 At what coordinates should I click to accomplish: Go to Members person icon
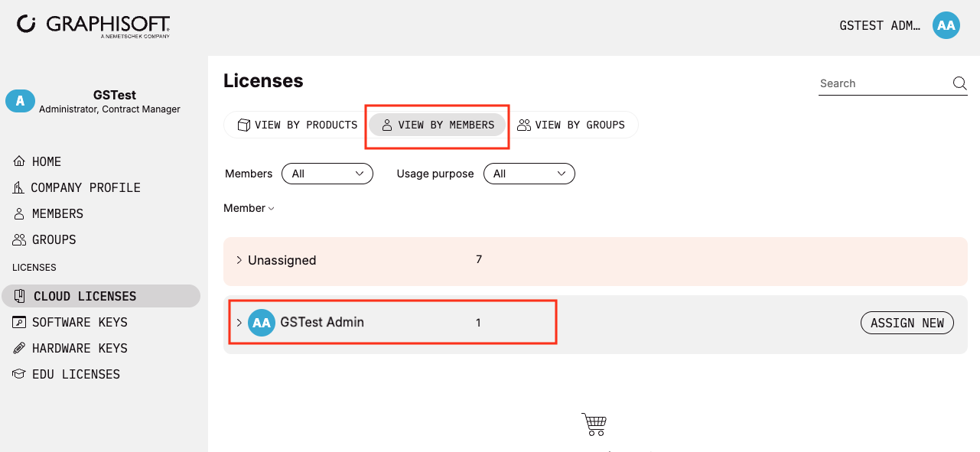click(x=19, y=213)
